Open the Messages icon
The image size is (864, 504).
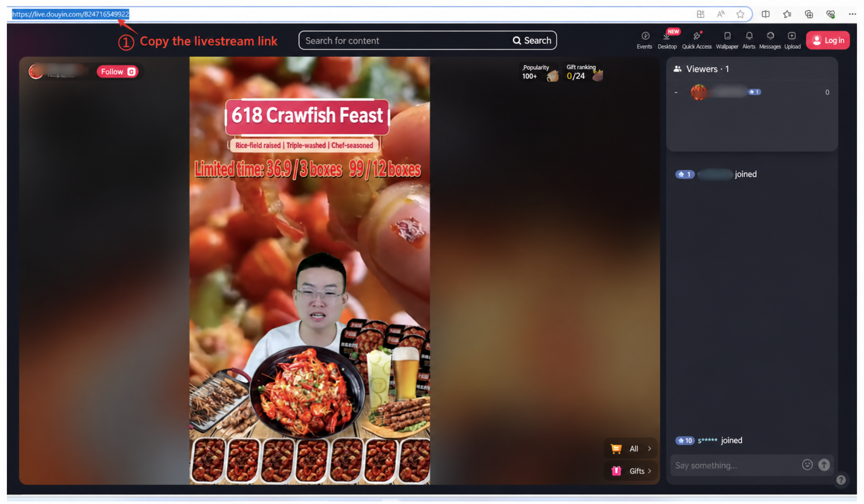pyautogui.click(x=770, y=40)
